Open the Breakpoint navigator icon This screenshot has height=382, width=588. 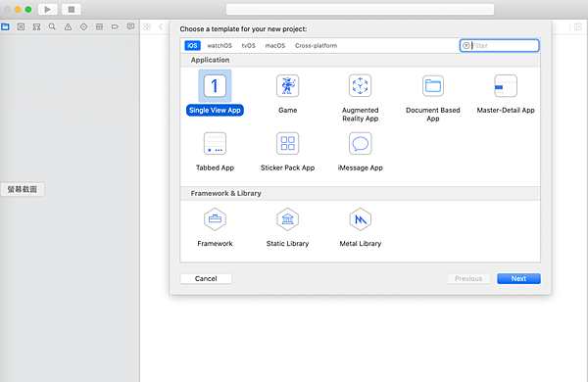(x=115, y=26)
